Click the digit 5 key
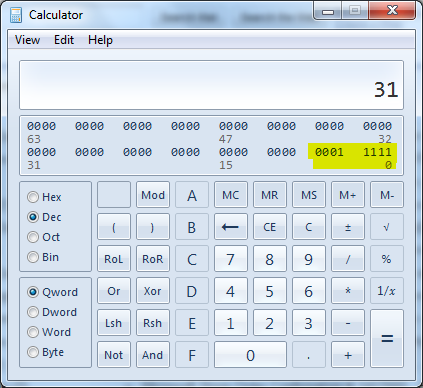The image size is (423, 388). point(270,291)
